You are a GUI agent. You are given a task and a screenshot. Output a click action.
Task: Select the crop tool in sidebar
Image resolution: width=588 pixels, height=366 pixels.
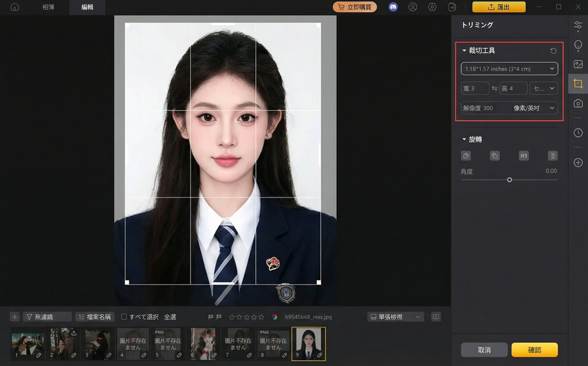coord(578,84)
